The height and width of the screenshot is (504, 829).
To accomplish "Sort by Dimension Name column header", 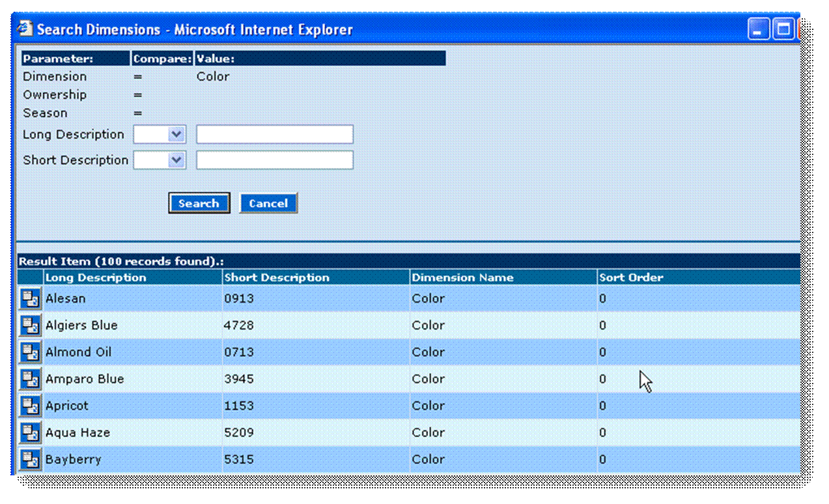I will 463,277.
